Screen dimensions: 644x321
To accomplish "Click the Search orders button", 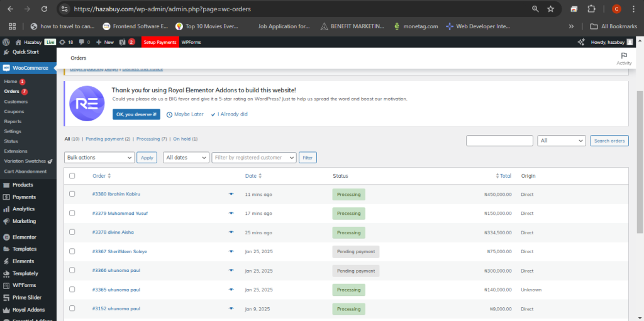I will [x=609, y=141].
